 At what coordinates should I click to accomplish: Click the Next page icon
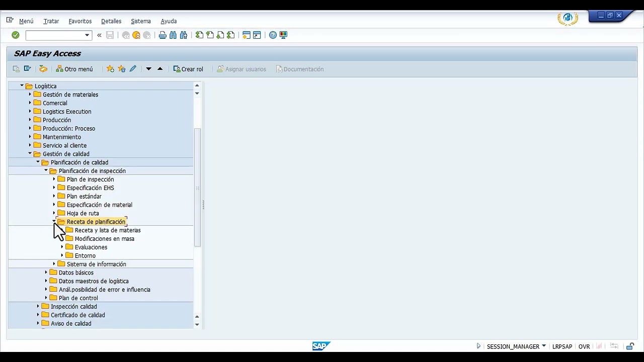220,35
